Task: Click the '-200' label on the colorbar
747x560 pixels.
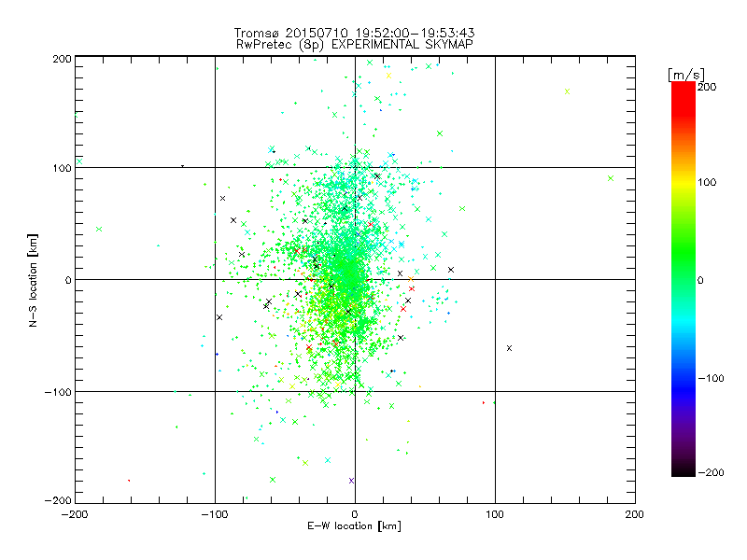Action: (711, 473)
